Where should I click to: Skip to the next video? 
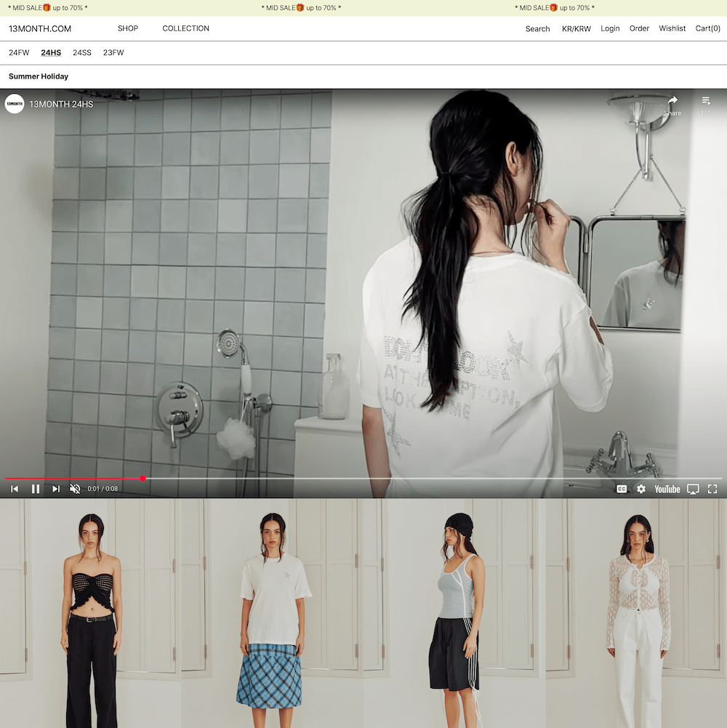click(56, 489)
